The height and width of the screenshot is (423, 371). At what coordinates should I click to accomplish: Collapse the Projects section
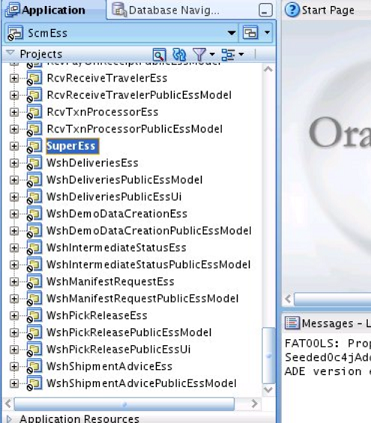tap(11, 53)
